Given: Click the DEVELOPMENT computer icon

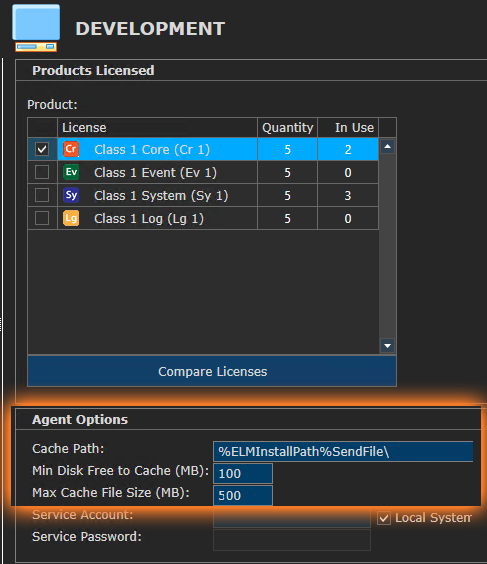Looking at the screenshot, I should (x=36, y=28).
